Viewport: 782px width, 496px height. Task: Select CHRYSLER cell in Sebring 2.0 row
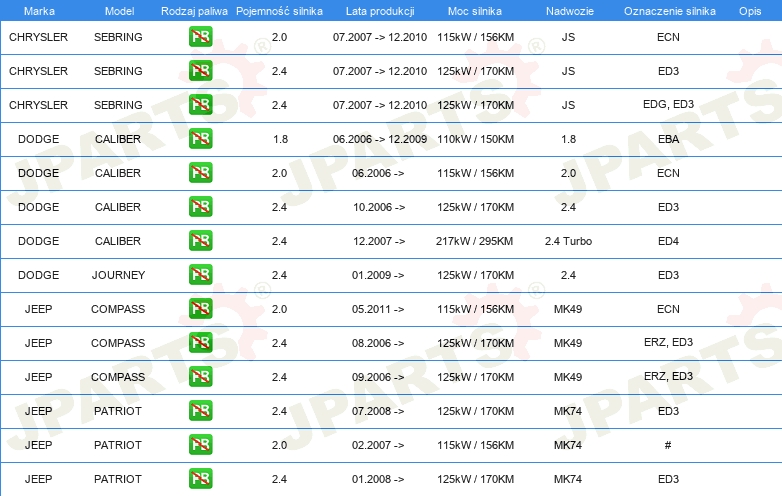tap(38, 37)
